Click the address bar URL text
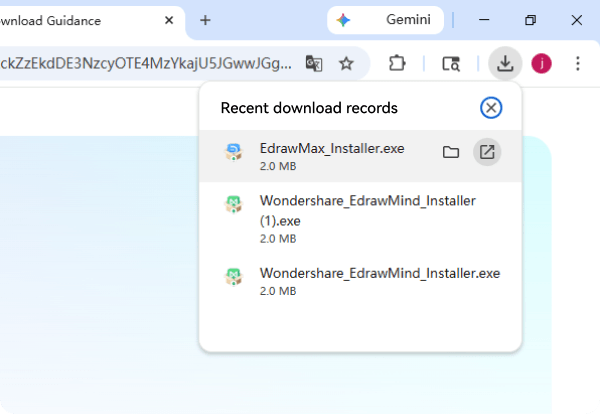 coord(146,64)
